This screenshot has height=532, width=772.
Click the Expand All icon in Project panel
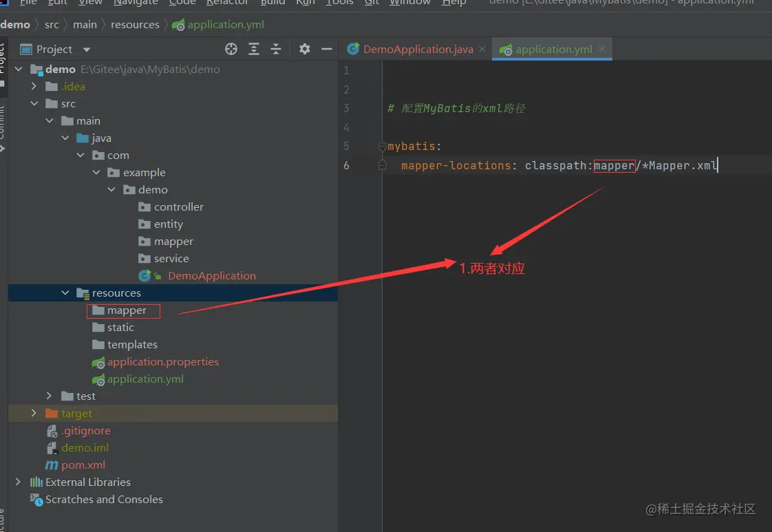click(254, 49)
